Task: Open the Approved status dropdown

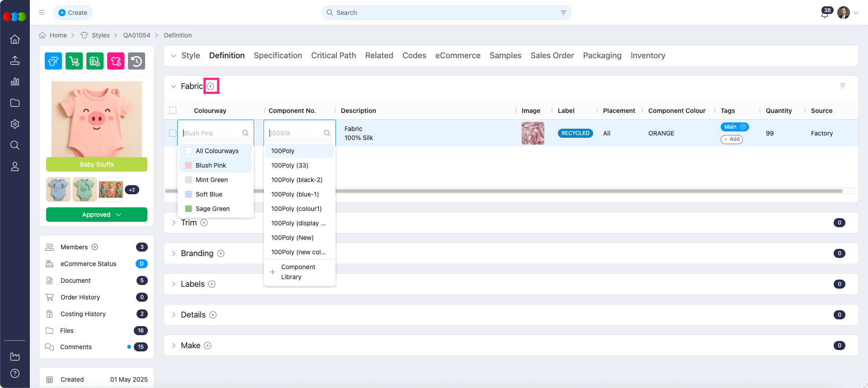Action: [x=97, y=215]
